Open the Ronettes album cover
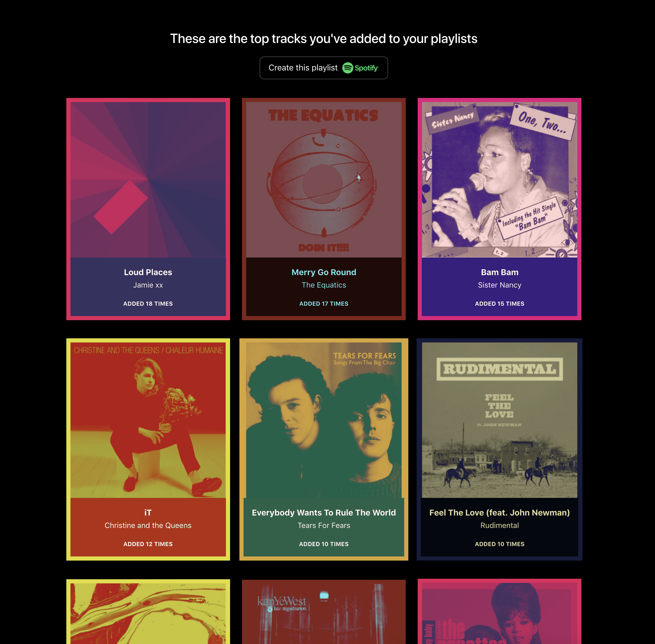Image resolution: width=655 pixels, height=644 pixels. tap(499, 613)
